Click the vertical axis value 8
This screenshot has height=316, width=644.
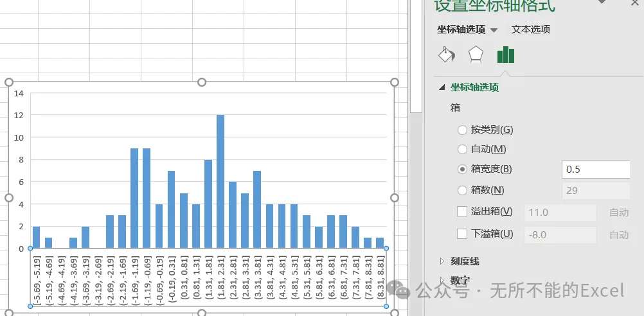pos(21,160)
